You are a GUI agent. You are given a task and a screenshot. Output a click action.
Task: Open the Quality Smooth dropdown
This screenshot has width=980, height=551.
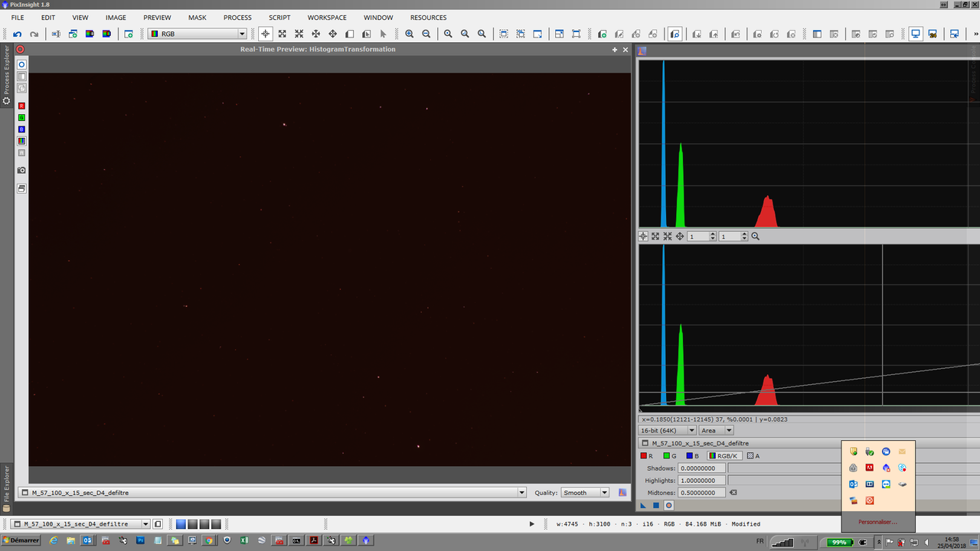tap(585, 493)
